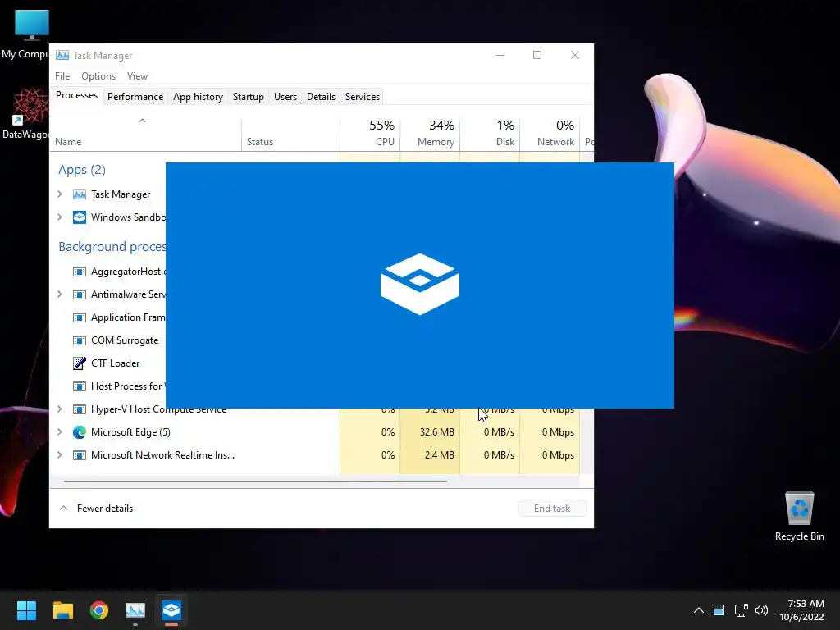The width and height of the screenshot is (840, 630).
Task: Click Task Manager process row icon
Action: pyautogui.click(x=80, y=194)
